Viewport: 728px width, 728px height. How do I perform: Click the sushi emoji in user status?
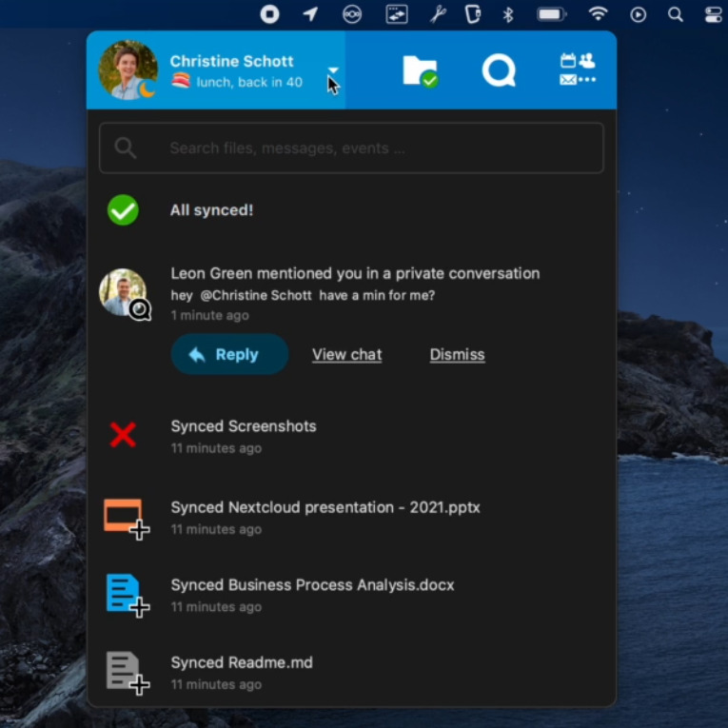click(x=181, y=81)
